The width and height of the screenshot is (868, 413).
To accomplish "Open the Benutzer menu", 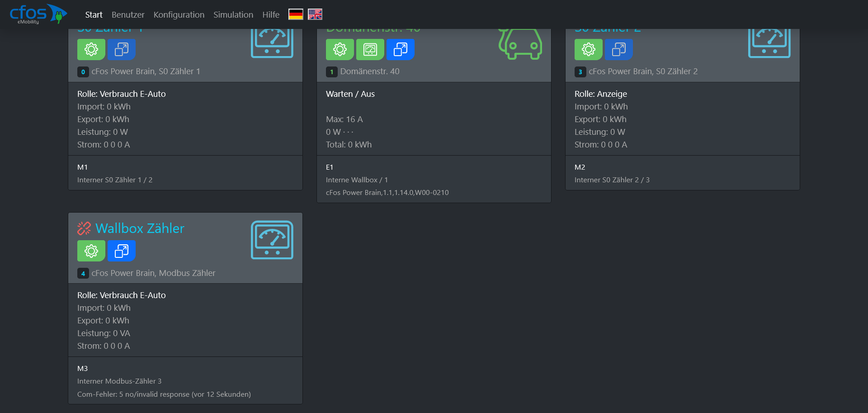I will 128,14.
